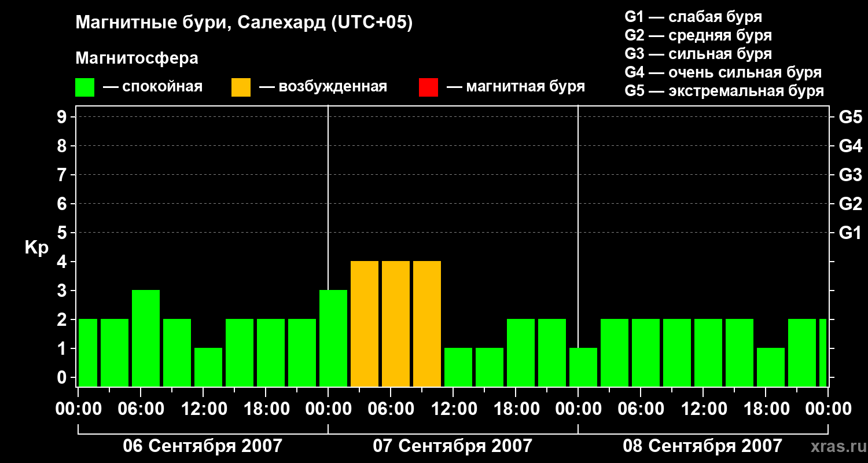Click the red 'магнитная буря' legend swatch
The image size is (868, 463).
click(429, 87)
